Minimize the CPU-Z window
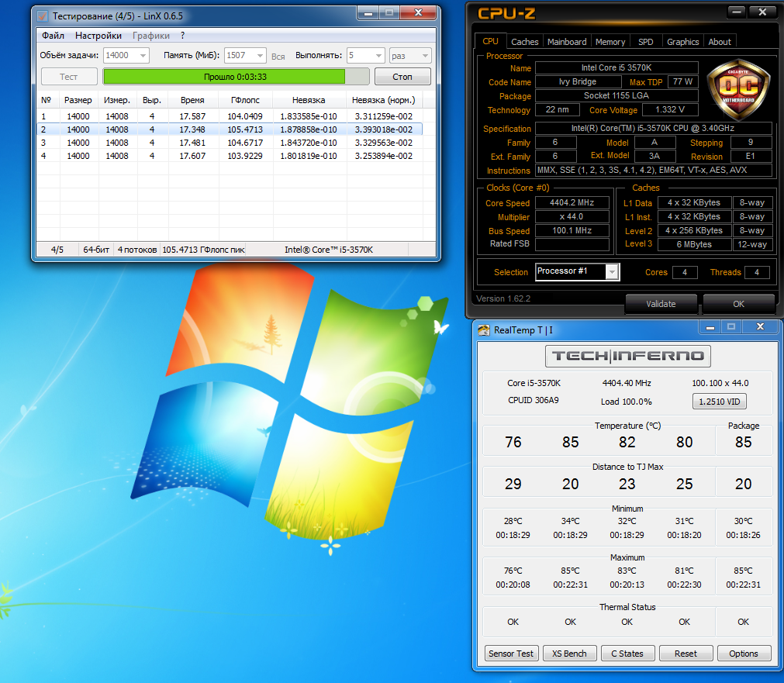 point(736,12)
